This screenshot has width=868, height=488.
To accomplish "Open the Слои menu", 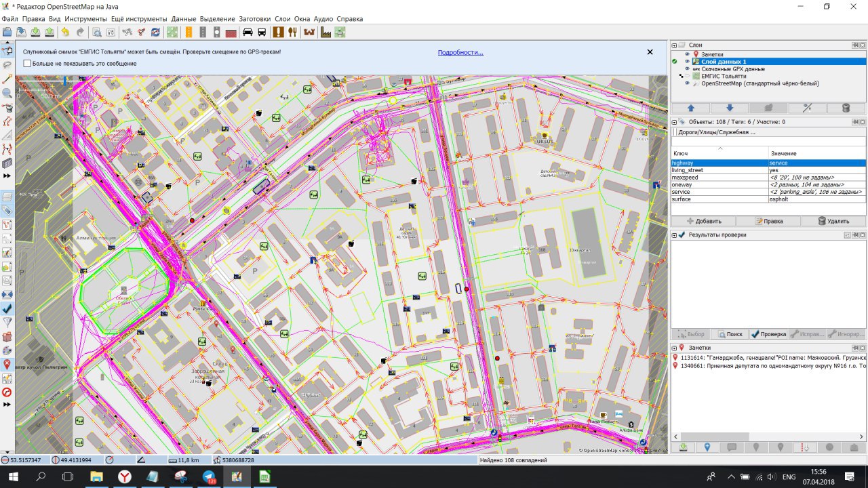I will (x=283, y=19).
